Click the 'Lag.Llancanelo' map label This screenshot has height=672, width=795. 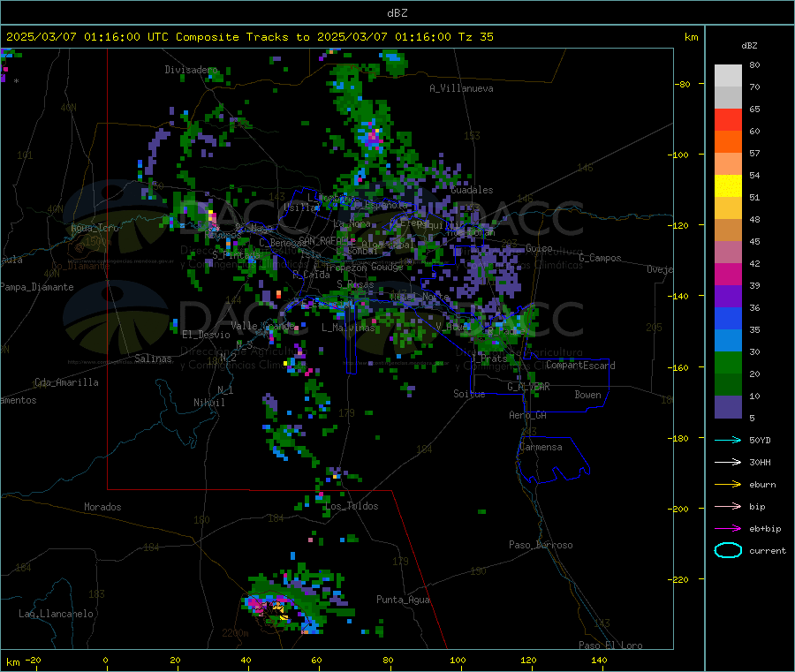pyautogui.click(x=56, y=615)
